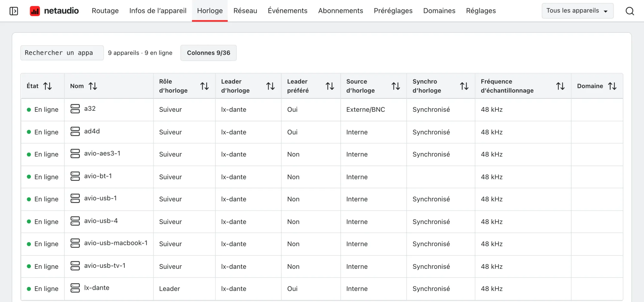Click 48 kHz value in a32 row
The image size is (644, 302).
pyautogui.click(x=492, y=109)
